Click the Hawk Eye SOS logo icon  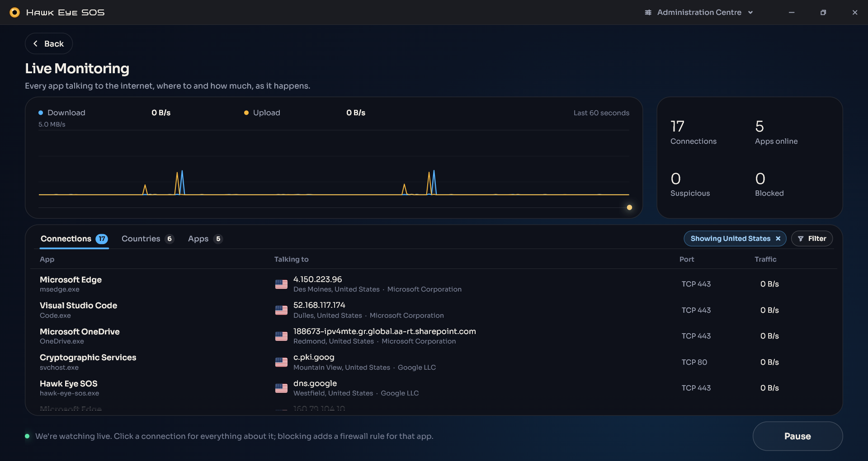(14, 12)
